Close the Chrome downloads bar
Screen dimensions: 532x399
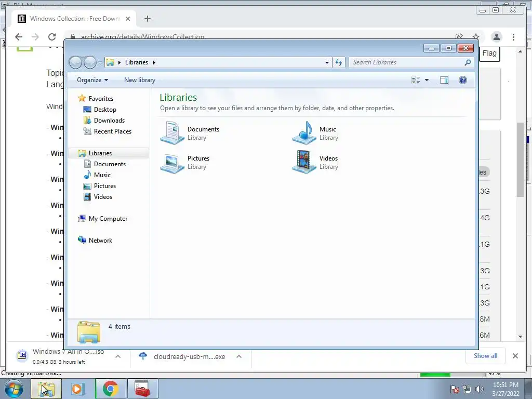pos(515,356)
